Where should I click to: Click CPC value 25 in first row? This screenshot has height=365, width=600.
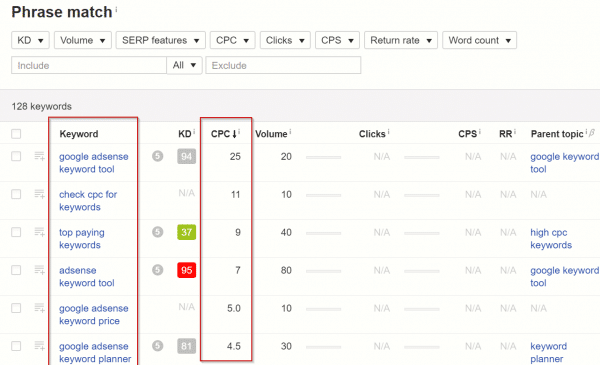point(235,156)
